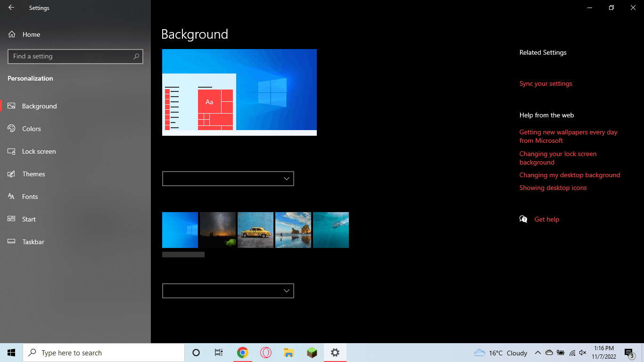Click the Get help link

(547, 219)
